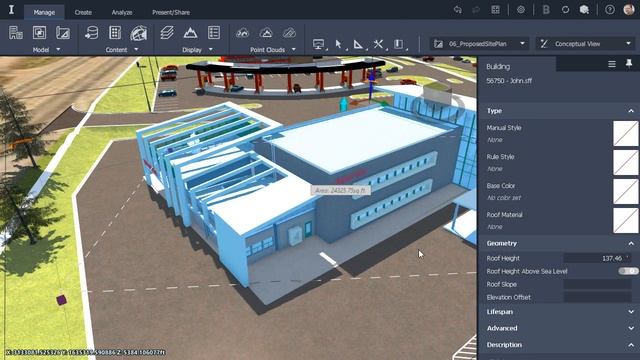Open the 06_ProposedSitePlan proposal dropdown
640x360 pixels.
click(480, 44)
